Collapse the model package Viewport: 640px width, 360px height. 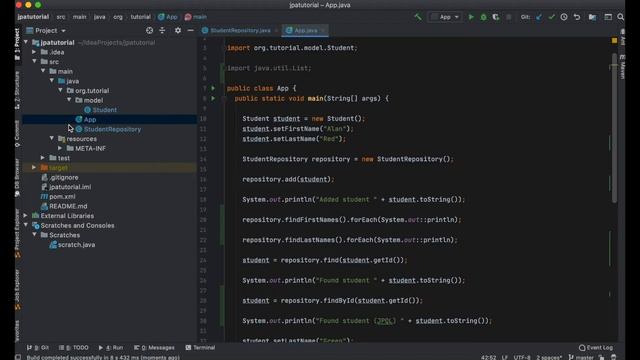click(x=69, y=100)
